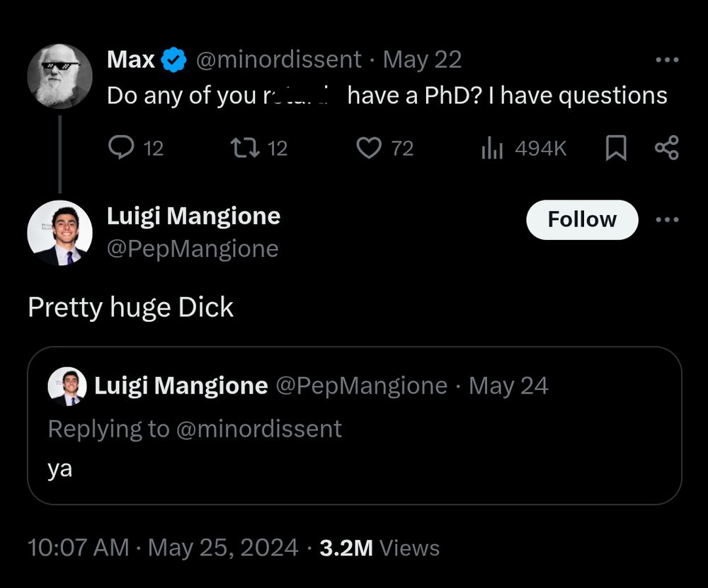Open more options on Max's tweet

click(x=666, y=60)
